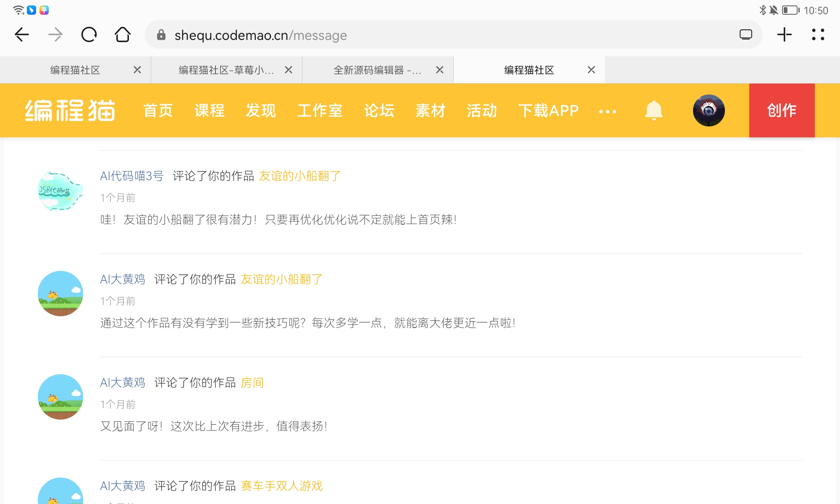Screen dimensions: 840x504
Task: Click the 编程猫 logo
Action: pos(70,110)
